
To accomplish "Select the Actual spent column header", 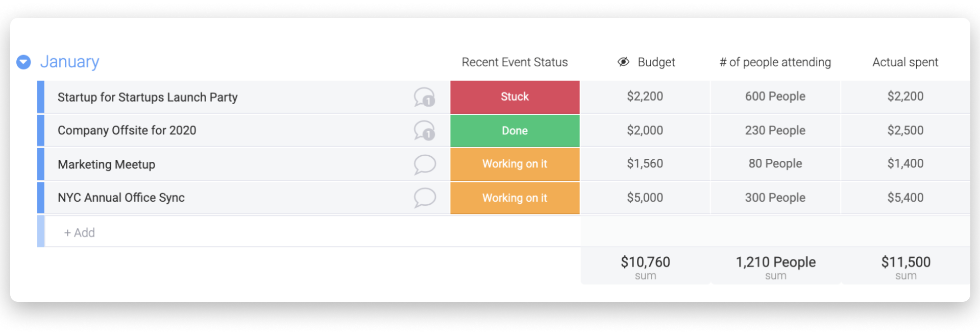I will (905, 62).
